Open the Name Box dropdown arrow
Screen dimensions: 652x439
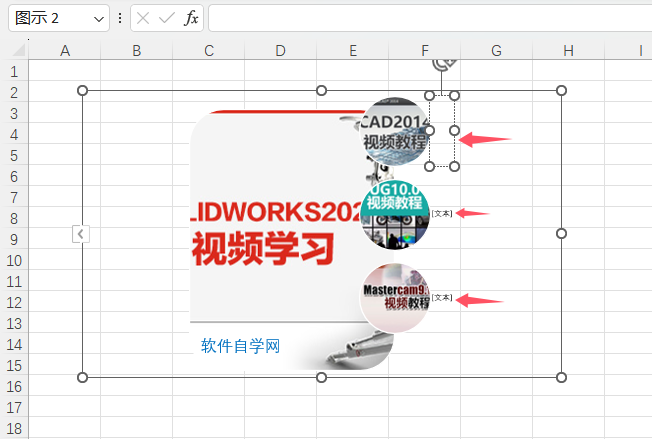99,19
